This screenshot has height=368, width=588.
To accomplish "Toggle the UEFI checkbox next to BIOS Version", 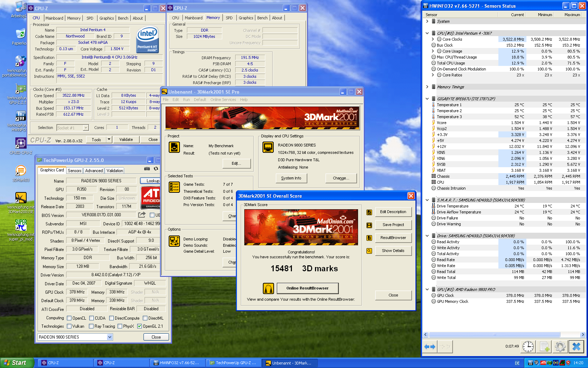I will tap(152, 215).
